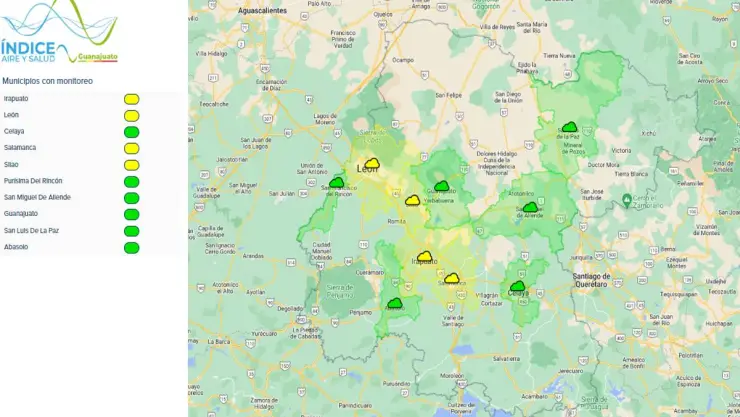
Task: Select Abasolo in the municipality list
Action: (16, 247)
